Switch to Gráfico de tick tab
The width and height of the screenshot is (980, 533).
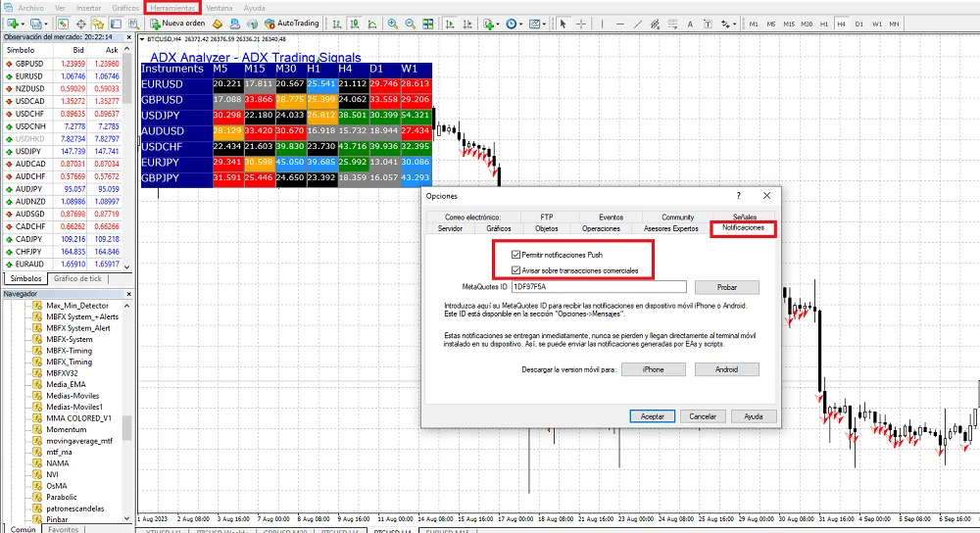pyautogui.click(x=77, y=278)
